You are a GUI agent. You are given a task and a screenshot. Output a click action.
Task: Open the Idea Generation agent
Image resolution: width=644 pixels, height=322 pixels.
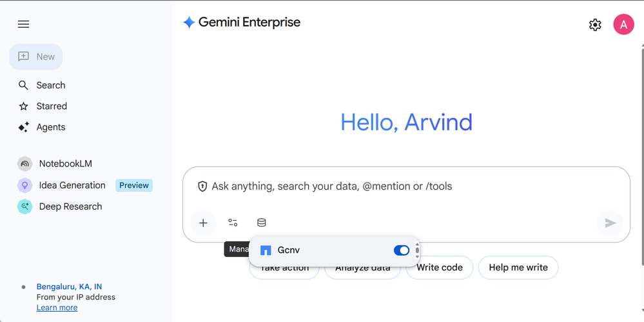72,185
